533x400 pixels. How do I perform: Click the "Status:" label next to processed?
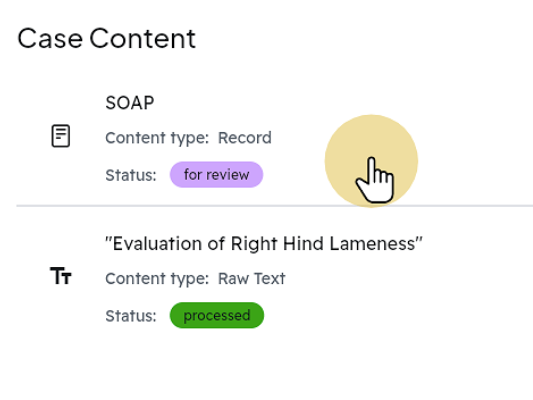[131, 316]
